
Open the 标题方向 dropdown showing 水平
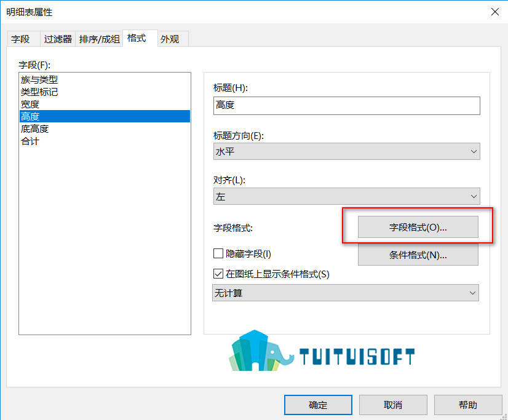pyautogui.click(x=347, y=151)
